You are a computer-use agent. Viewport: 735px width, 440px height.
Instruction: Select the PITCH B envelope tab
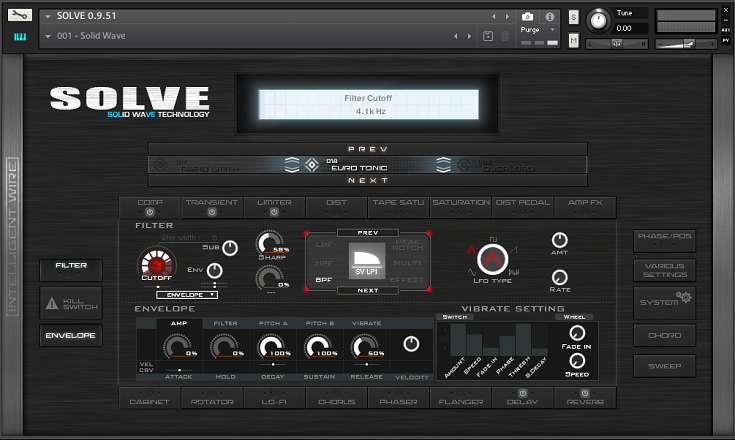[x=320, y=323]
